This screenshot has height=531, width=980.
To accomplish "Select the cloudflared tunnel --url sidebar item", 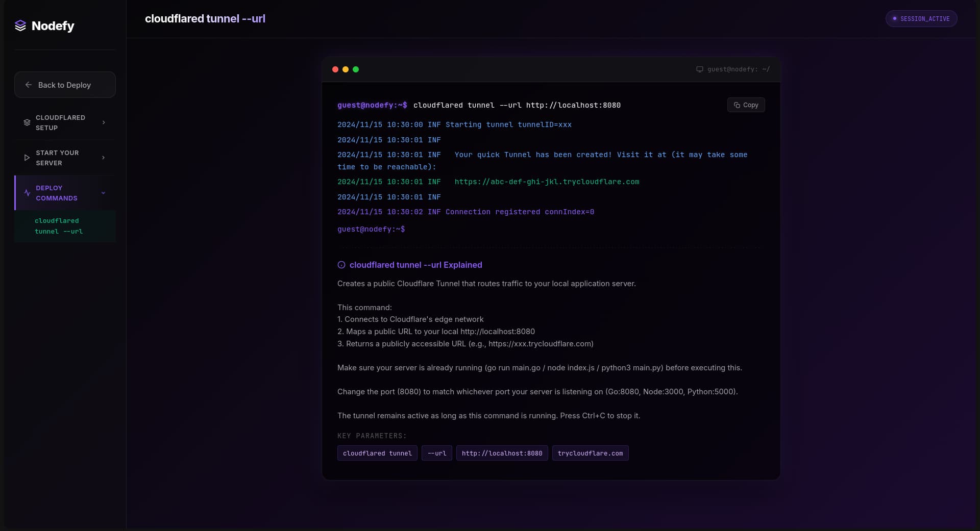I will (59, 226).
